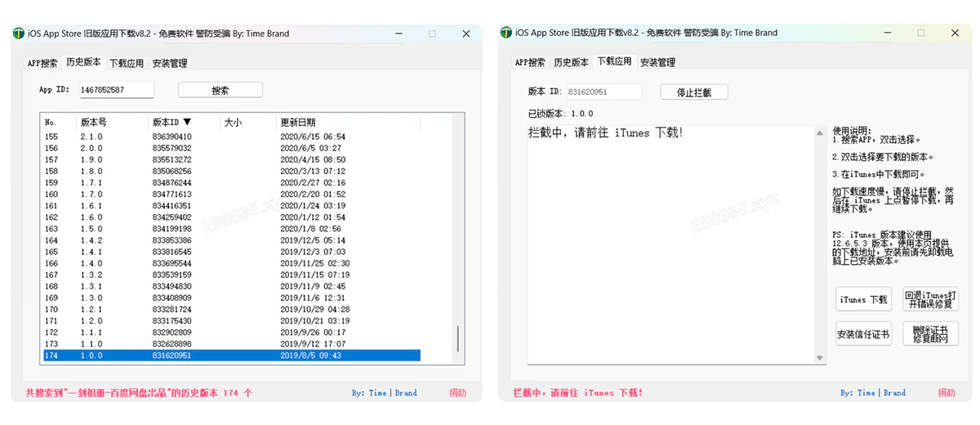Click the Brand link in right window footer
Image resolution: width=980 pixels, height=425 pixels.
(894, 393)
